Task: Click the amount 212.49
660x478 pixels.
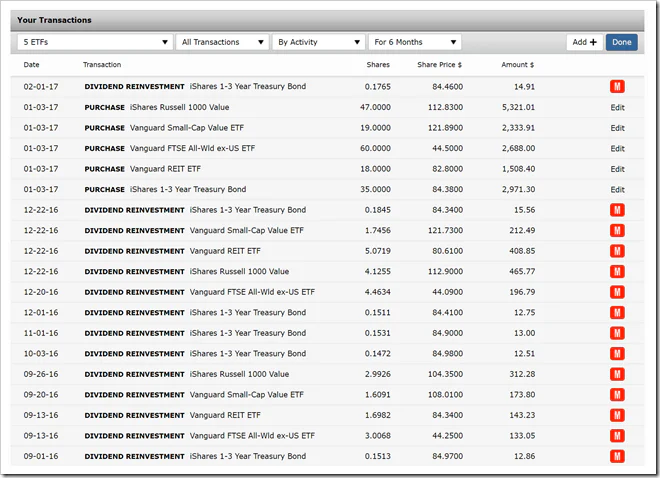Action: click(x=522, y=231)
